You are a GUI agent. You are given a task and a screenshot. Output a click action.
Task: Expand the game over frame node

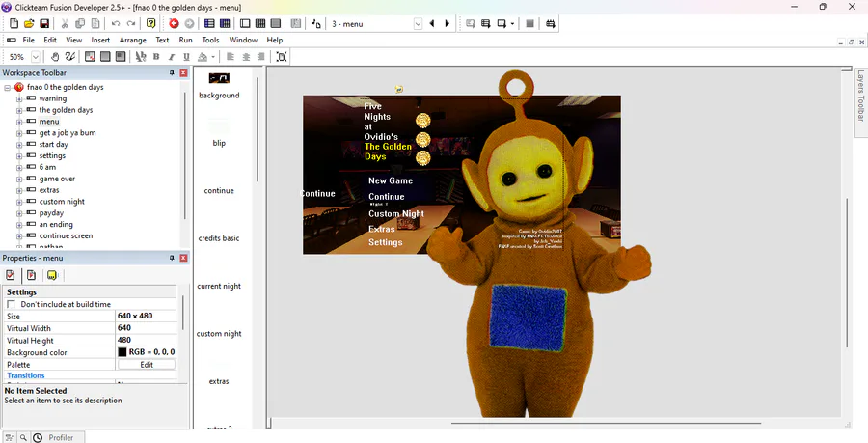[x=19, y=179]
